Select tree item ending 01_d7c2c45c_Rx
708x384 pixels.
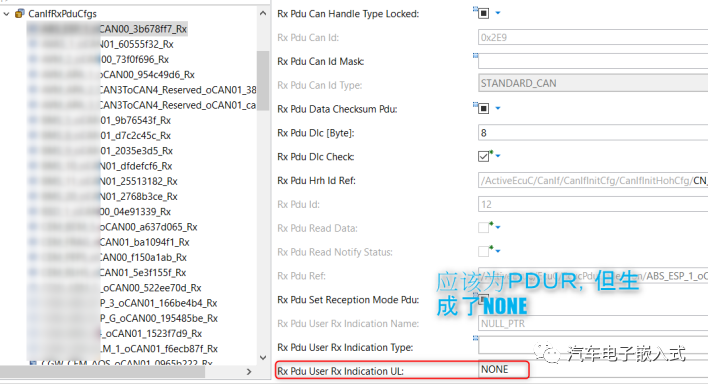99,136
